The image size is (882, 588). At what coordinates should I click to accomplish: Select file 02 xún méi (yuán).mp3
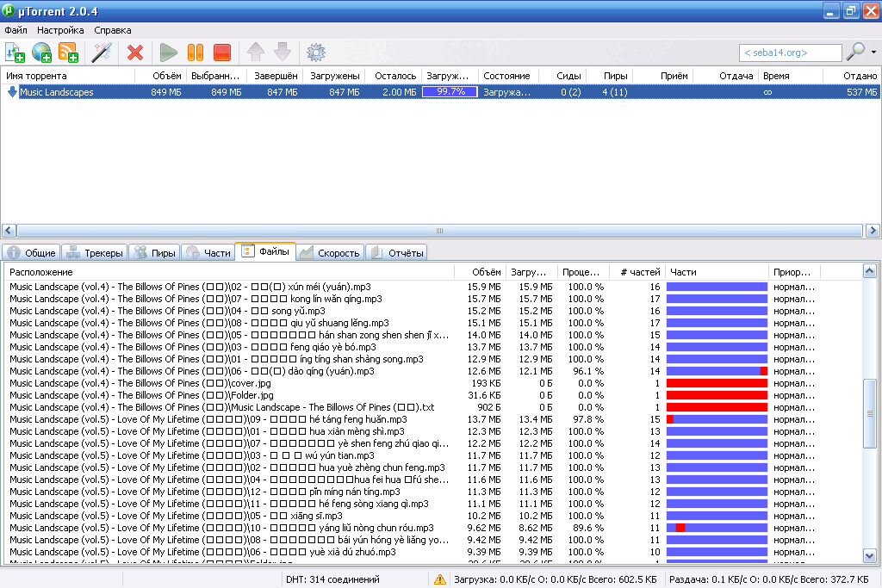coord(433,287)
